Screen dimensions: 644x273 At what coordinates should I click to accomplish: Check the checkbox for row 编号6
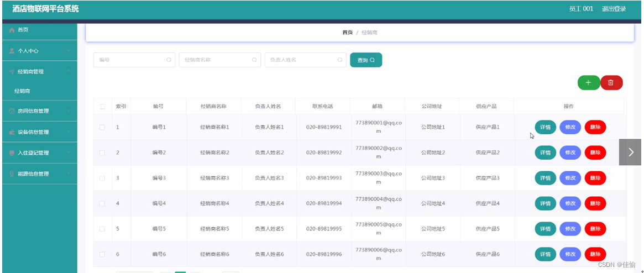pos(102,255)
